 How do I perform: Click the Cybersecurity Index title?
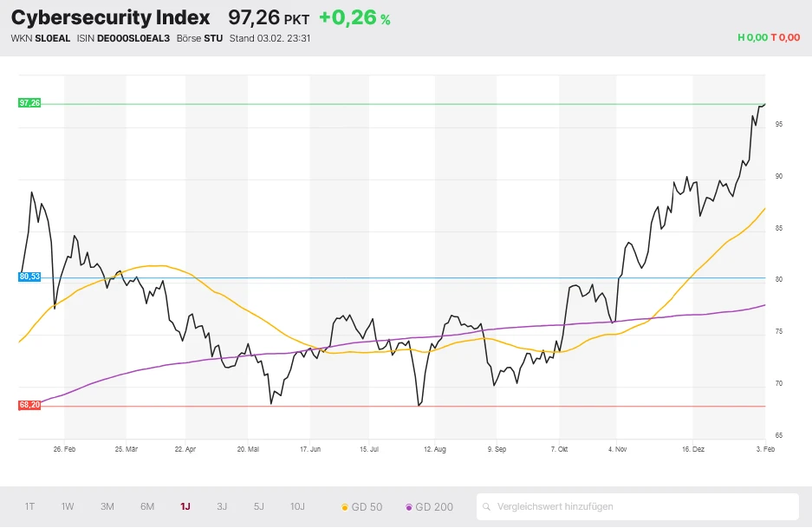tap(110, 17)
